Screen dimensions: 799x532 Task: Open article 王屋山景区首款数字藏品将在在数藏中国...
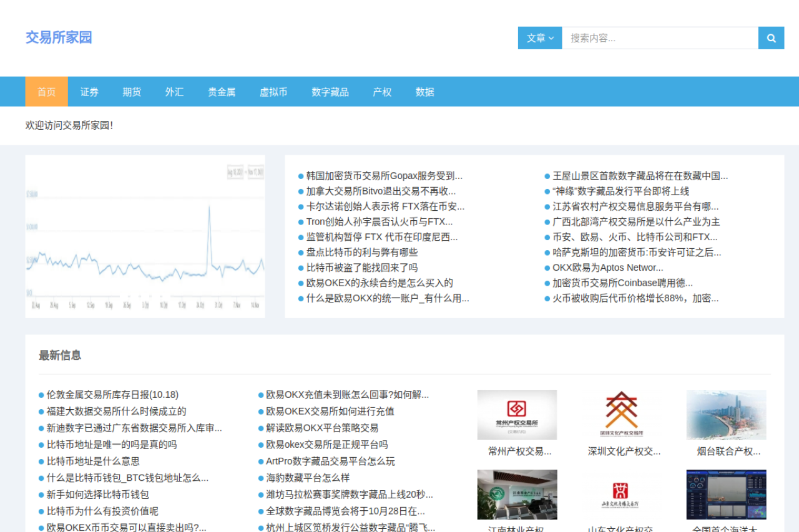(x=640, y=176)
